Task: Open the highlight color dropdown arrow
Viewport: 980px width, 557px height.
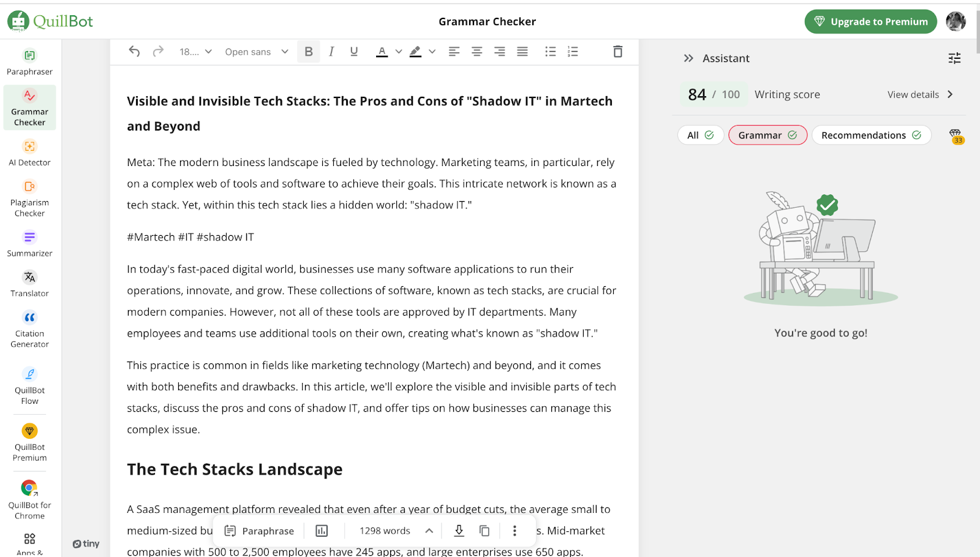Action: (432, 51)
